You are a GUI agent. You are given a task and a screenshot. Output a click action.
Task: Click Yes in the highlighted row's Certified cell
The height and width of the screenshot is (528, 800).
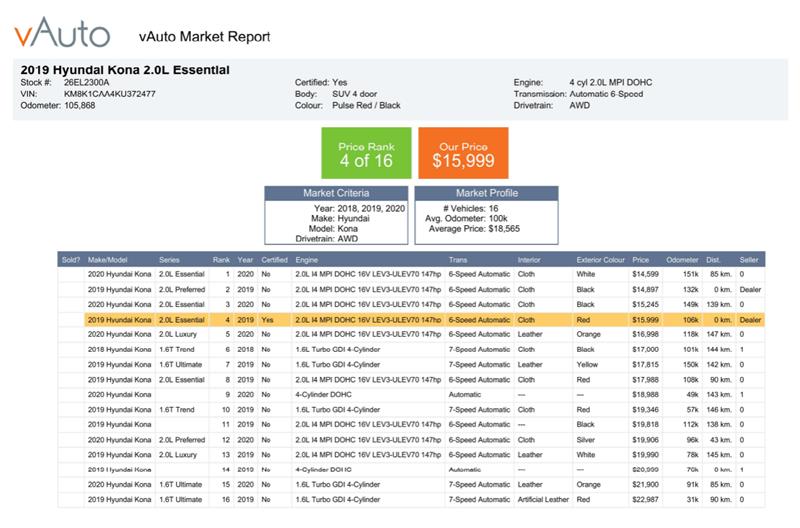coord(267,320)
